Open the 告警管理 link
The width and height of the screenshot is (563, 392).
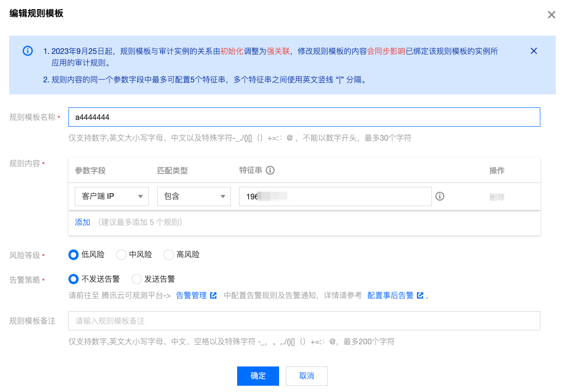click(191, 295)
